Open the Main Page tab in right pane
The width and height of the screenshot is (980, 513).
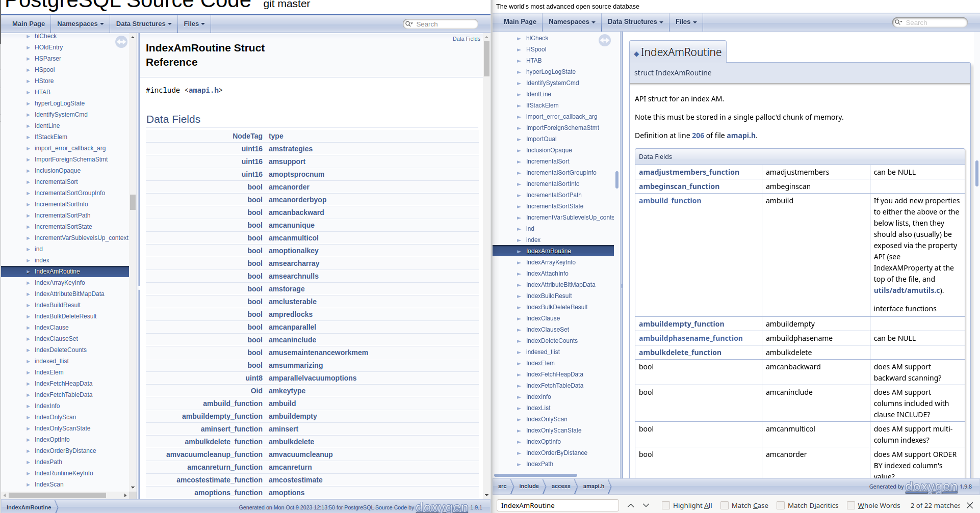(x=520, y=22)
